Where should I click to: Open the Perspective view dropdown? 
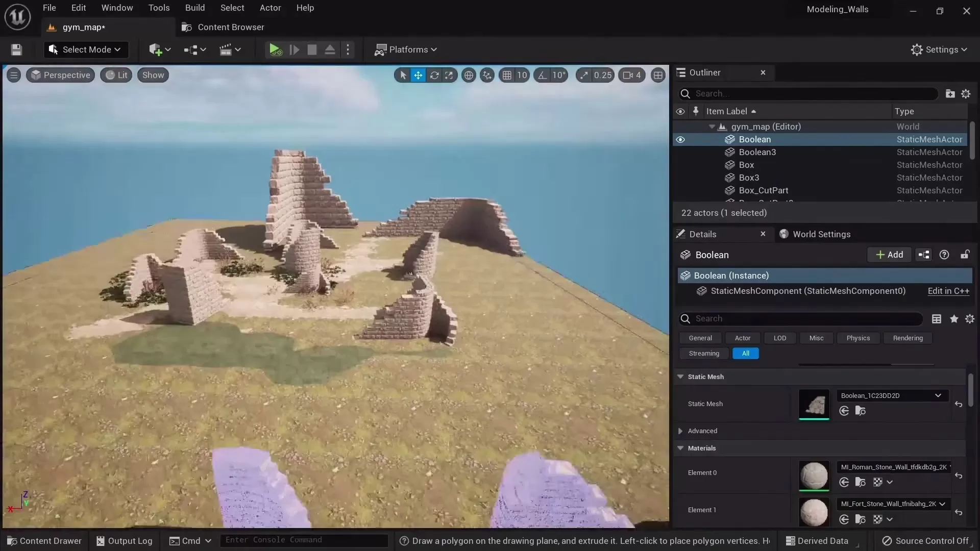pos(60,75)
